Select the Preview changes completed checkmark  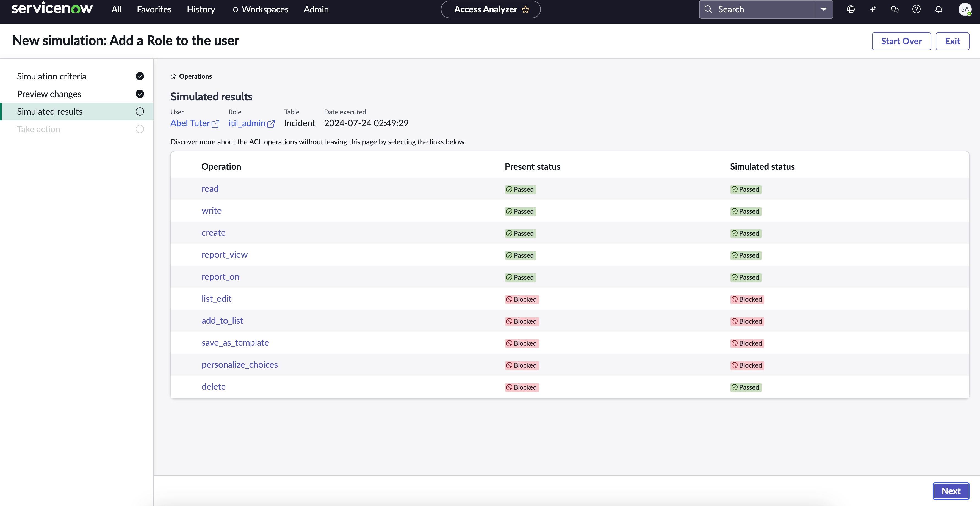click(x=140, y=94)
